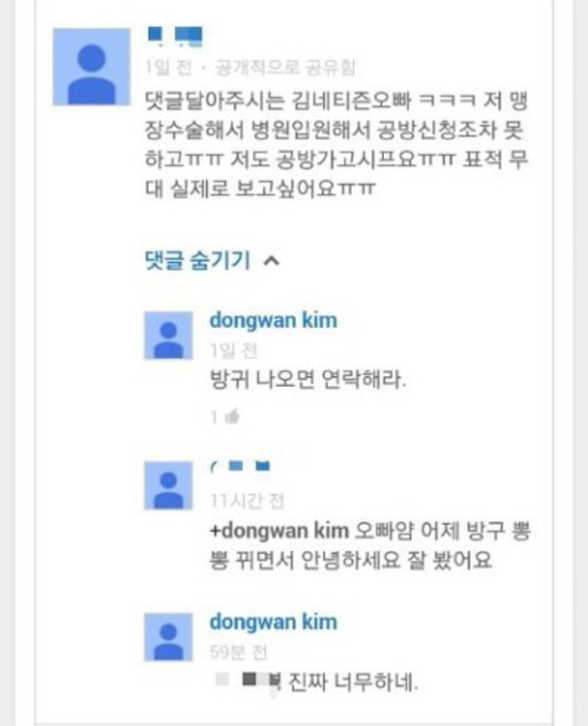The width and height of the screenshot is (588, 726).
Task: Click the 공개적으로 공유함 label
Action: [286, 68]
